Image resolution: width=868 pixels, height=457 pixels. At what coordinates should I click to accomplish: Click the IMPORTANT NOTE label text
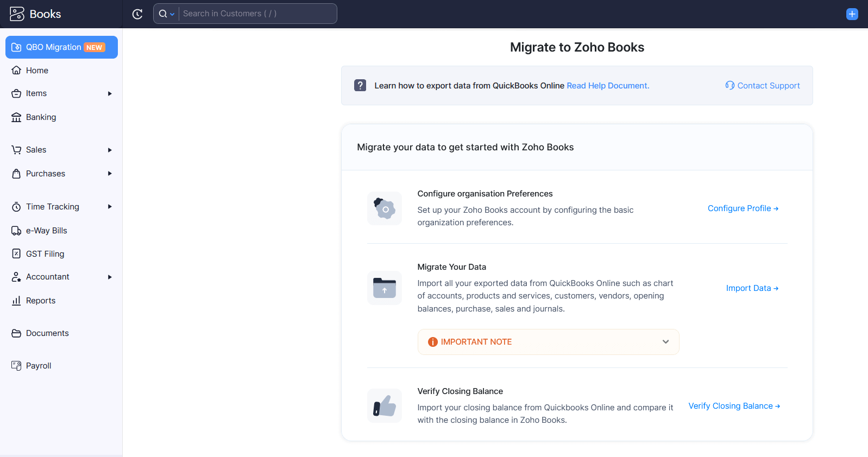click(x=476, y=342)
